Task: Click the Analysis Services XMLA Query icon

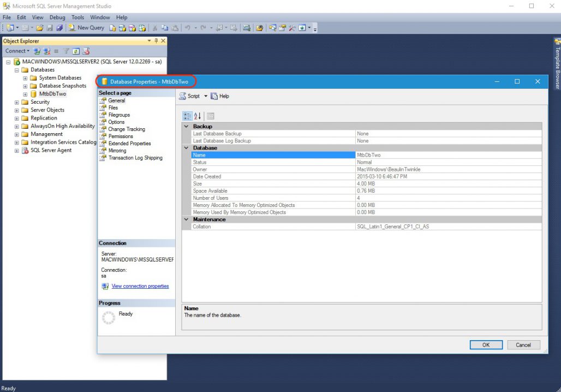Action: coord(142,28)
